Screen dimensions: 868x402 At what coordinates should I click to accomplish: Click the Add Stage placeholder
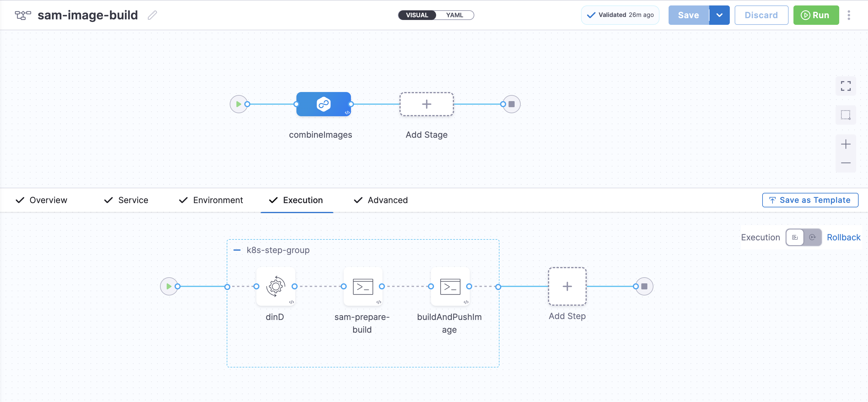click(x=426, y=104)
